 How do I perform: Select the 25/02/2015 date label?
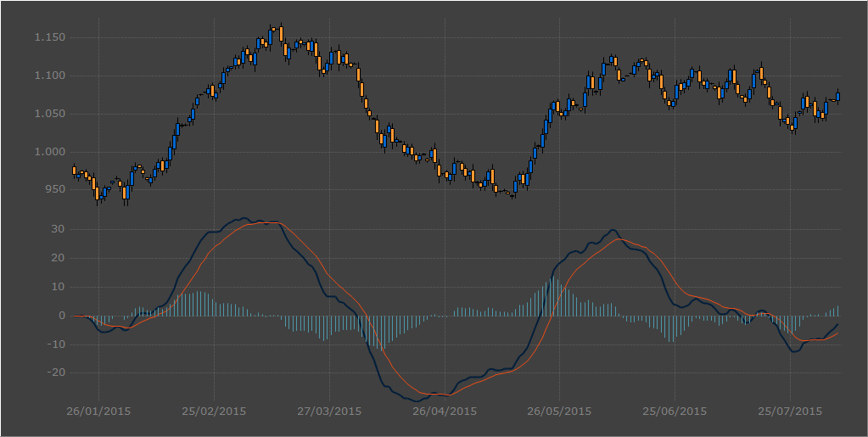click(x=214, y=411)
